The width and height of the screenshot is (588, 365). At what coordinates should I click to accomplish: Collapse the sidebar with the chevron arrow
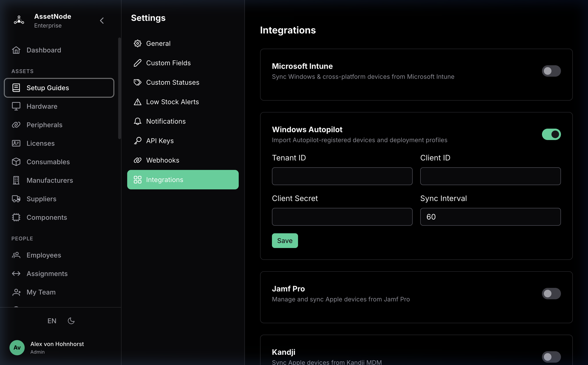102,20
